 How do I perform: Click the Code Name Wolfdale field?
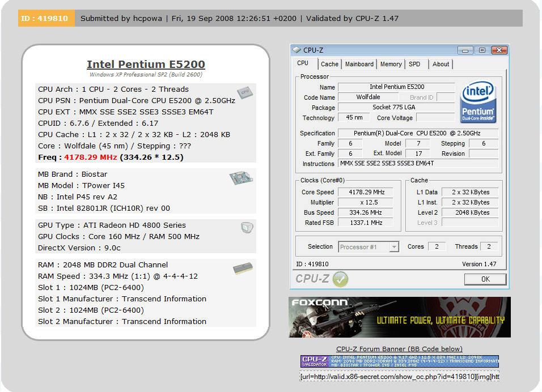368,97
